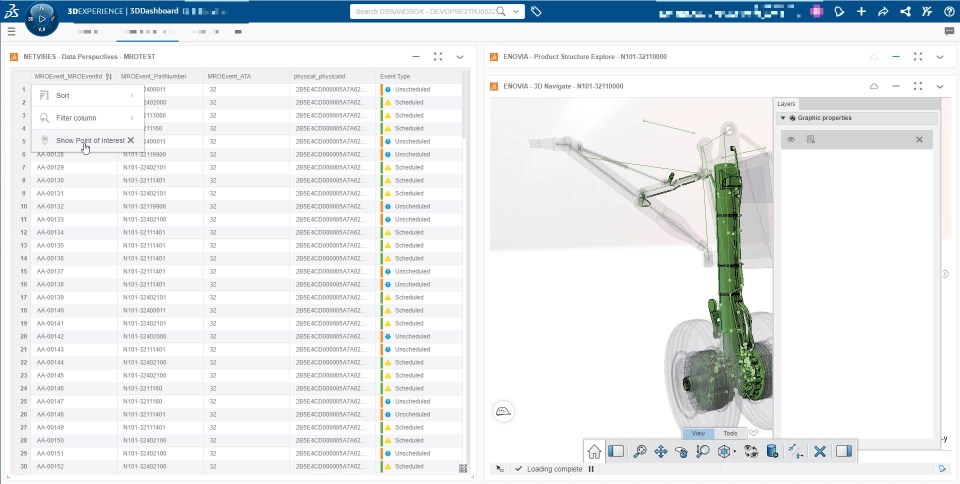Image resolution: width=960 pixels, height=484 pixels.
Task: Open view cube dropdown arrow
Action: pos(735,453)
